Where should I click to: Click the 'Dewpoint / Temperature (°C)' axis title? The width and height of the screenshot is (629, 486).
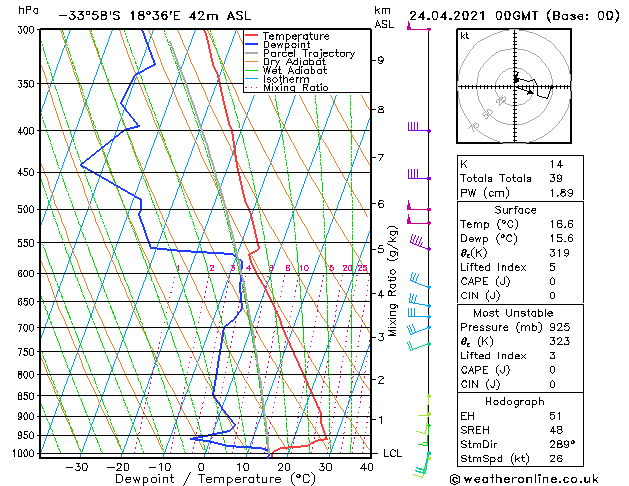[x=215, y=479]
